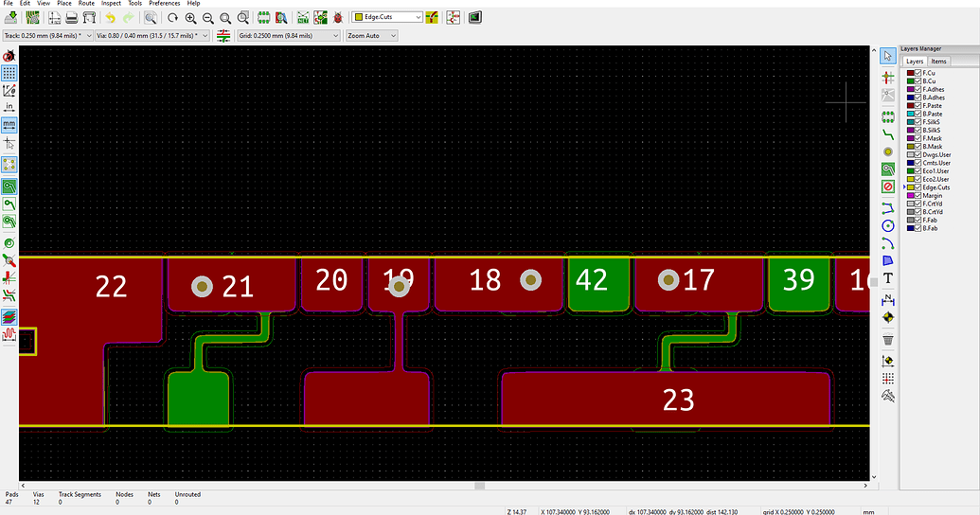
Task: Click the horizontal scrollbar thumb
Action: [x=479, y=486]
